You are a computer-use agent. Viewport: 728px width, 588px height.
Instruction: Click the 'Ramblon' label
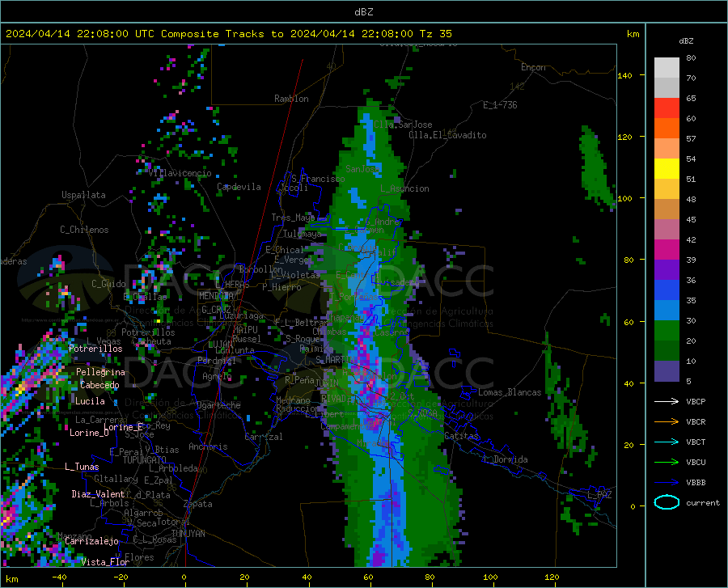point(291,99)
